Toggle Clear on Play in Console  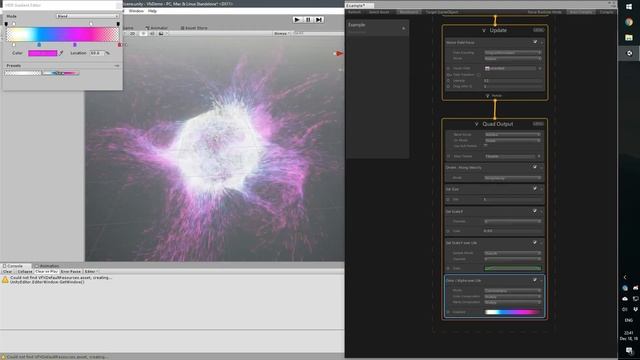pyautogui.click(x=46, y=271)
